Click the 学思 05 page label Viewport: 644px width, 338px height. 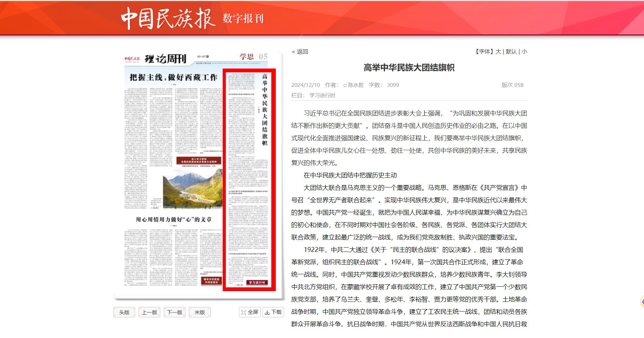pos(253,57)
